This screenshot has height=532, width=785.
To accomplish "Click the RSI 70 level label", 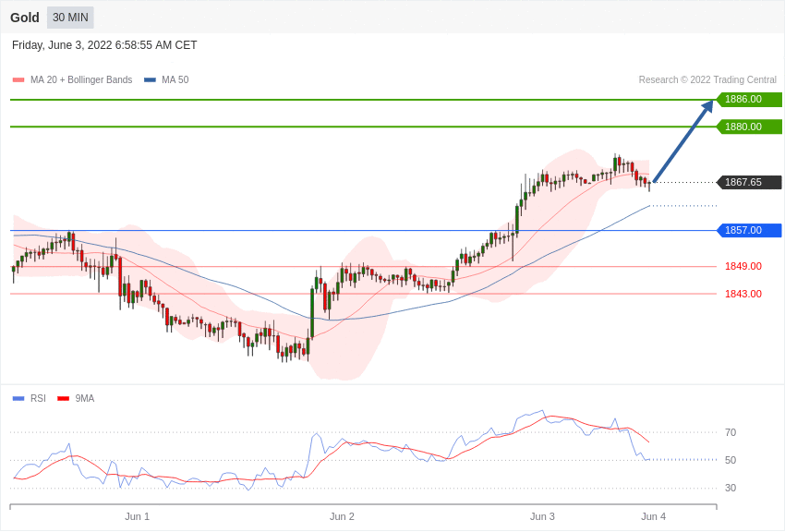I will (730, 432).
